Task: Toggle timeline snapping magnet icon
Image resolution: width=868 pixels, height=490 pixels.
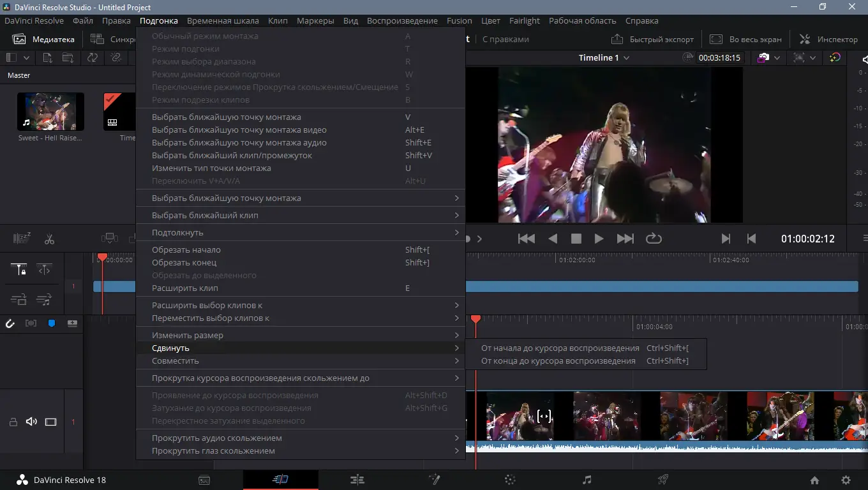Action: (10, 323)
